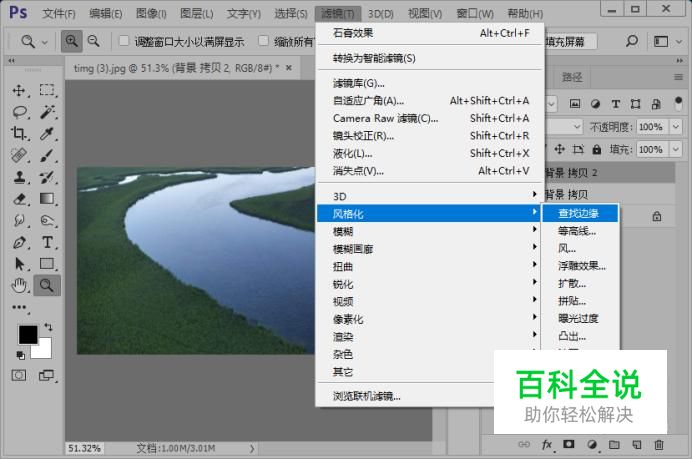692x459 pixels.
Task: Swap foreground and background colors
Action: pyautogui.click(x=48, y=327)
